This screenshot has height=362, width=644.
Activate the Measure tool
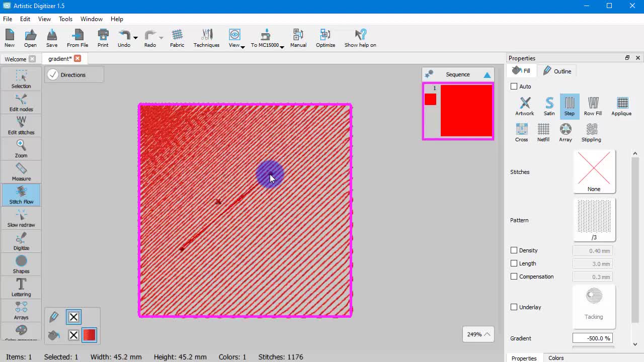(21, 172)
